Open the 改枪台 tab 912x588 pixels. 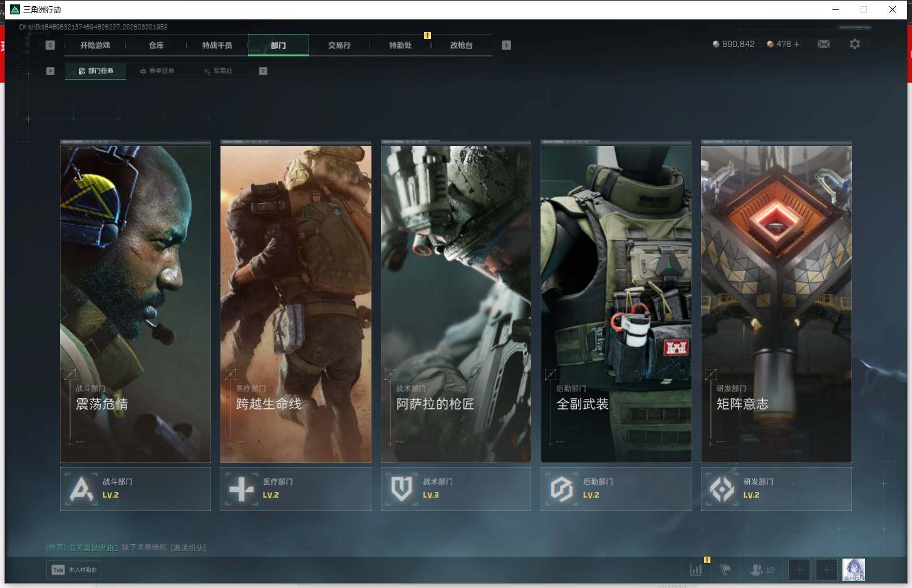[461, 45]
